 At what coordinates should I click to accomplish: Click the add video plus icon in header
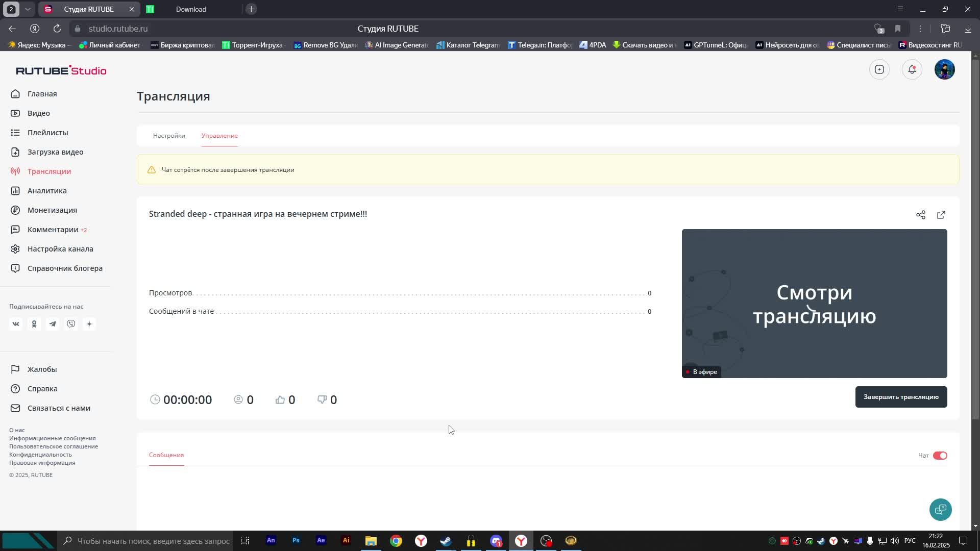[879, 69]
